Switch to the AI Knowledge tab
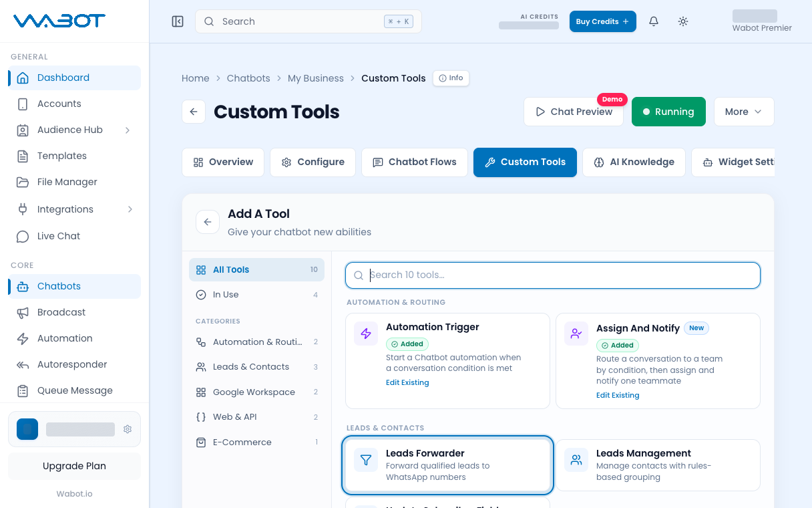The image size is (812, 508). click(x=634, y=162)
